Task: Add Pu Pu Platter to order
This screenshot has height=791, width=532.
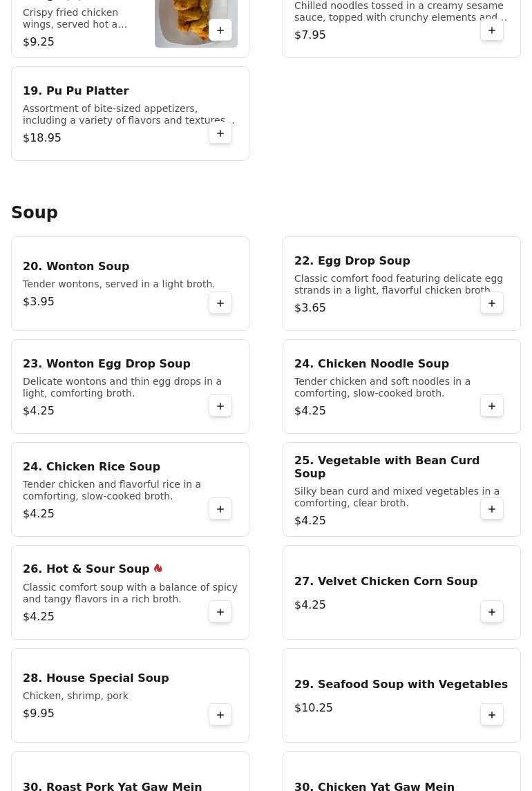Action: tap(220, 133)
